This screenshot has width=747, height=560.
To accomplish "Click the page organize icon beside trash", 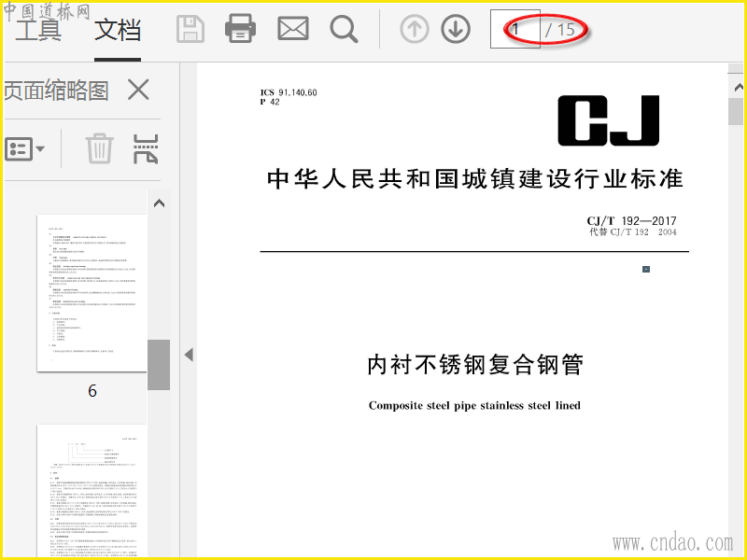I will [x=146, y=148].
